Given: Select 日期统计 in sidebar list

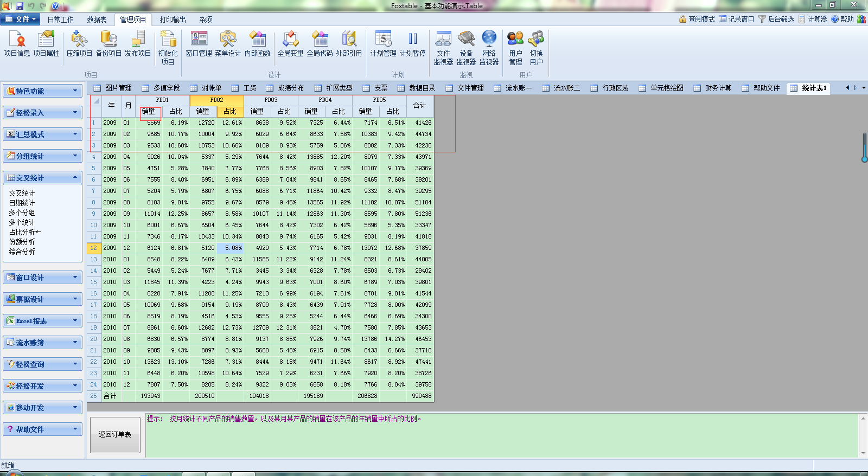Looking at the screenshot, I should tap(22, 203).
